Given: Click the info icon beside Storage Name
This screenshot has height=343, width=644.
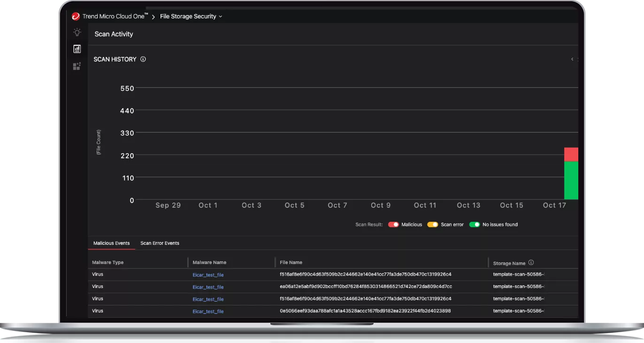Looking at the screenshot, I should [x=531, y=263].
